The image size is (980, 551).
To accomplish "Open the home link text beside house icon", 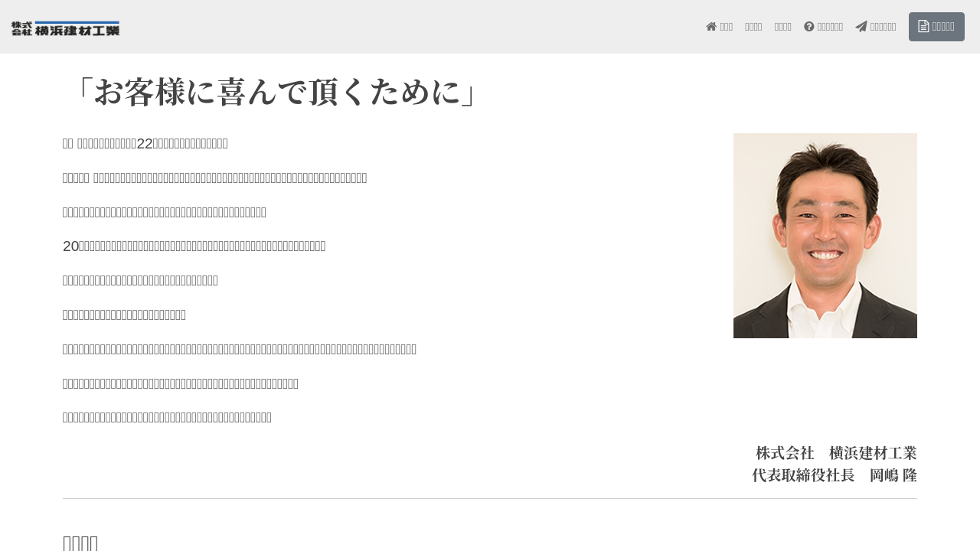I will 726,27.
